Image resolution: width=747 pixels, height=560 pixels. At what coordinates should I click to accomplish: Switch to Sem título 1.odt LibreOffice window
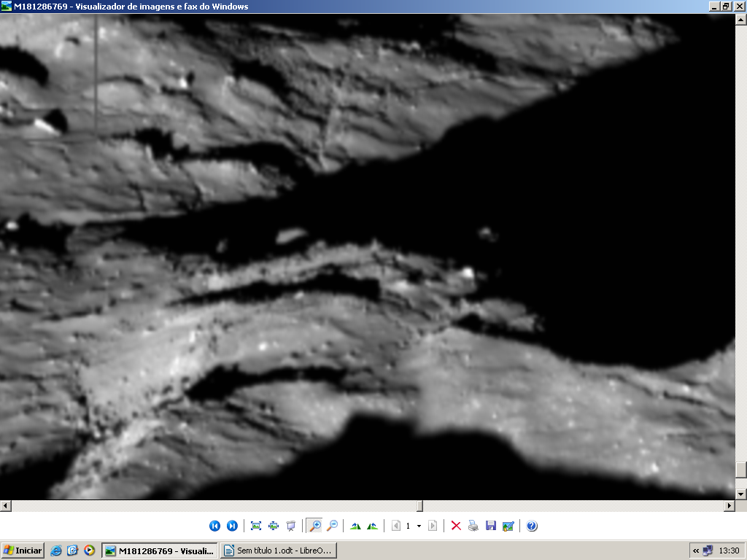pos(279,551)
